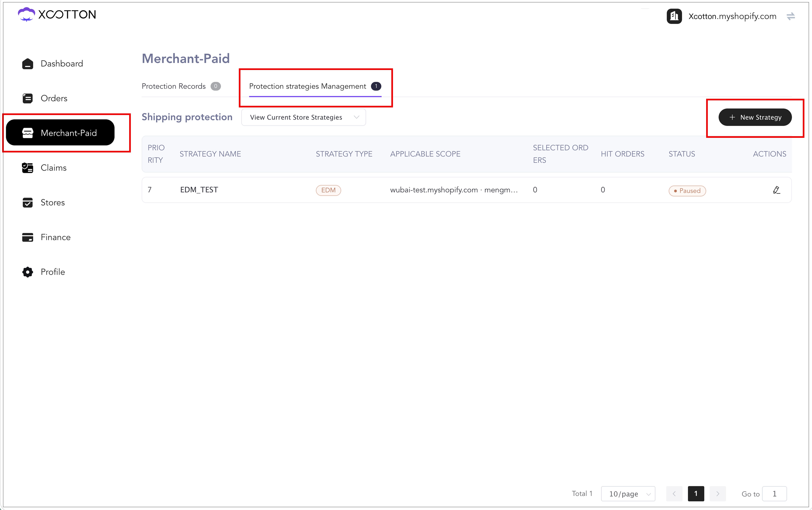Screen dimensions: 812x510
Task: Select Merchant-Paid in the sidebar
Action: (60, 133)
